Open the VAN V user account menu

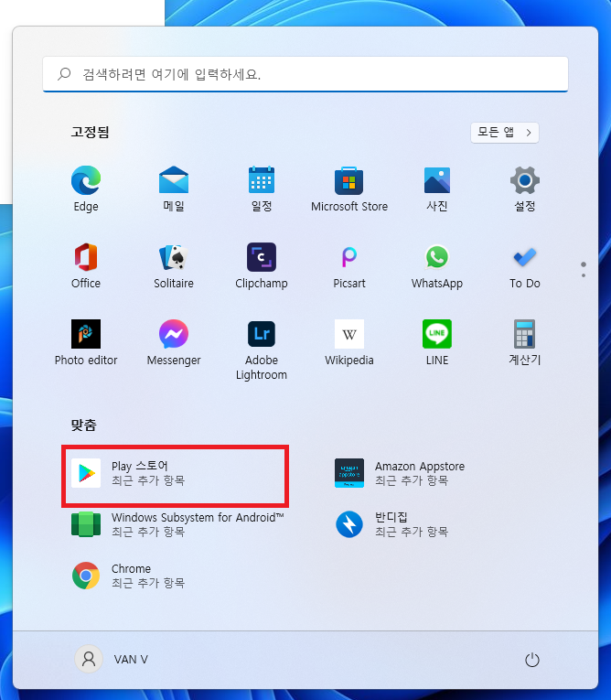(112, 660)
